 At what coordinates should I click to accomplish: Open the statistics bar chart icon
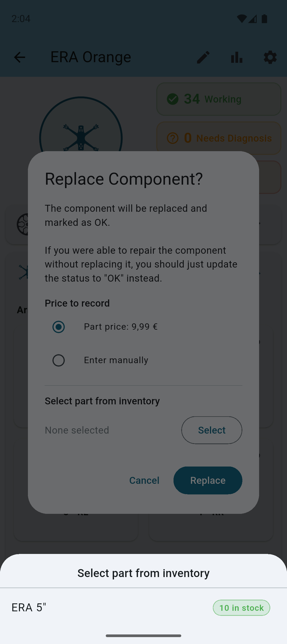click(236, 57)
